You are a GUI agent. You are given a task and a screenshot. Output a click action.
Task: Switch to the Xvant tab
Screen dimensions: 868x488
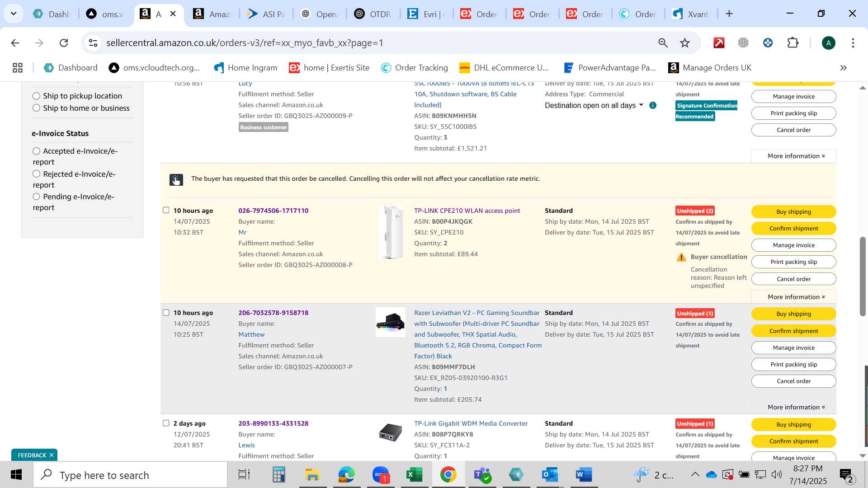click(x=691, y=14)
